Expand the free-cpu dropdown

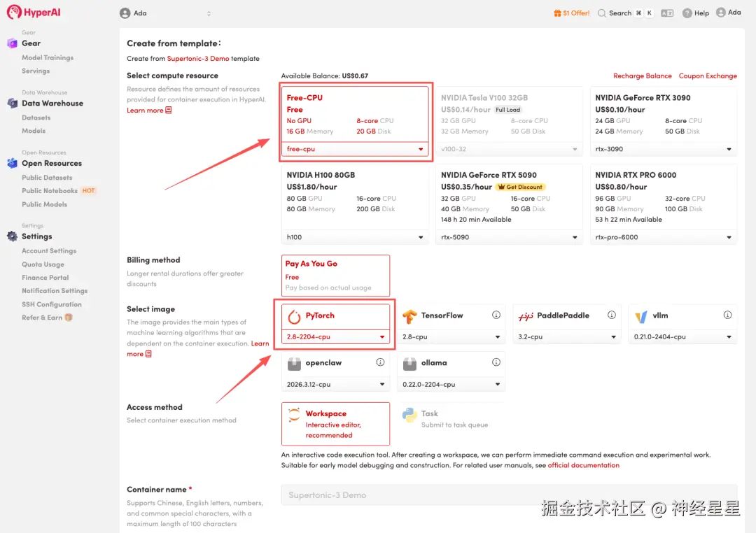tap(355, 149)
